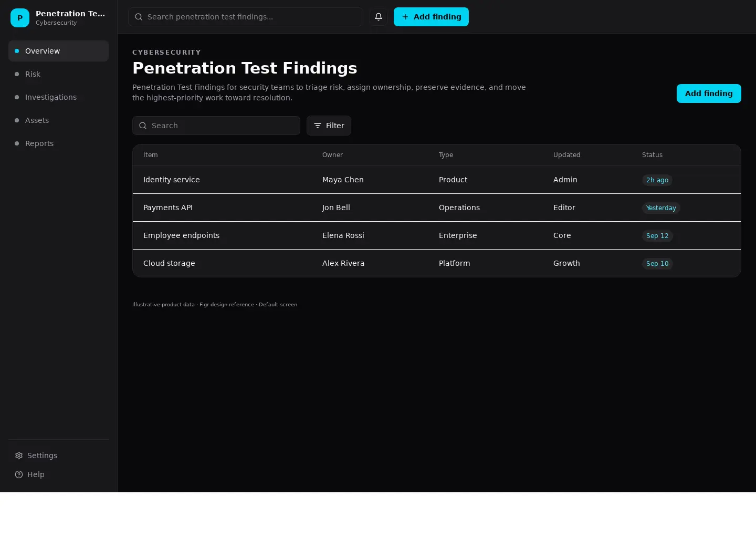Click the Platform type cell
Screen dimensions: 756x538
[x=455, y=263]
